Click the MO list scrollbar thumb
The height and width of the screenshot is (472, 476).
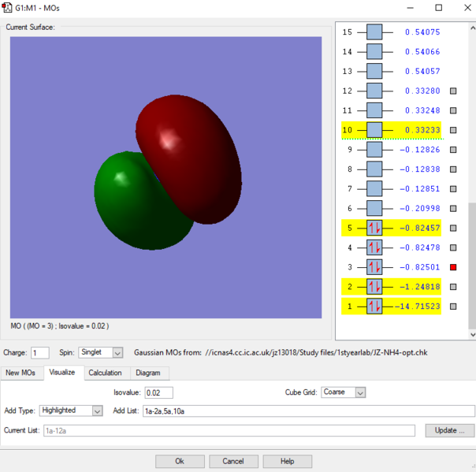pos(472,266)
